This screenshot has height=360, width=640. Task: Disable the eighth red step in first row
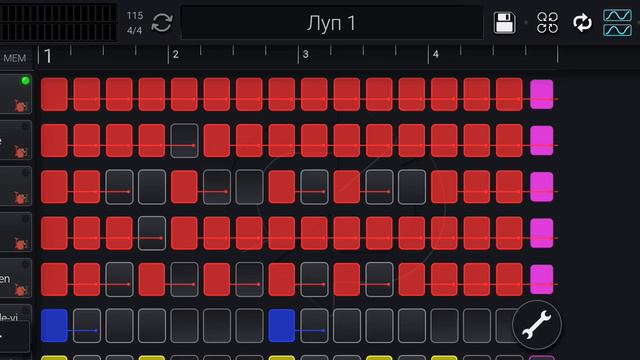click(x=282, y=94)
